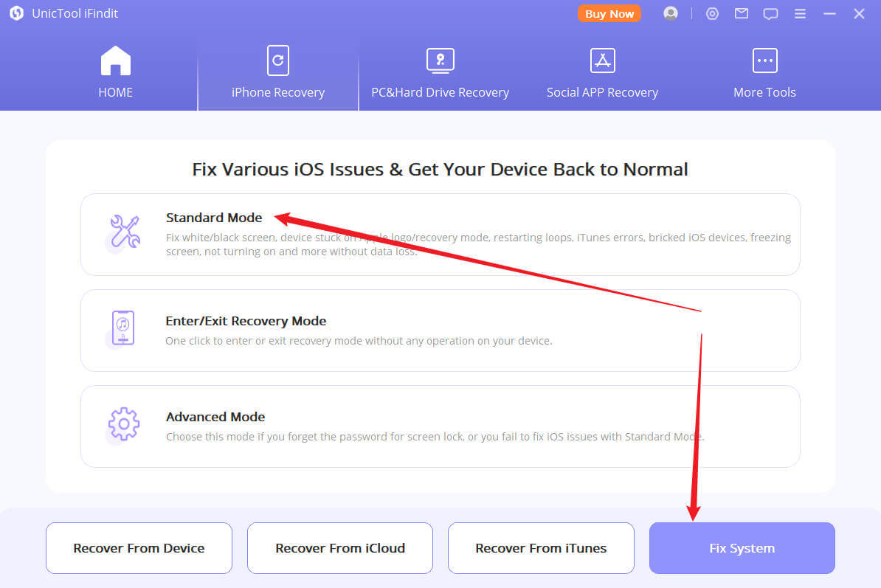This screenshot has height=588, width=881.
Task: Choose the Advanced Mode option
Action: [440, 426]
